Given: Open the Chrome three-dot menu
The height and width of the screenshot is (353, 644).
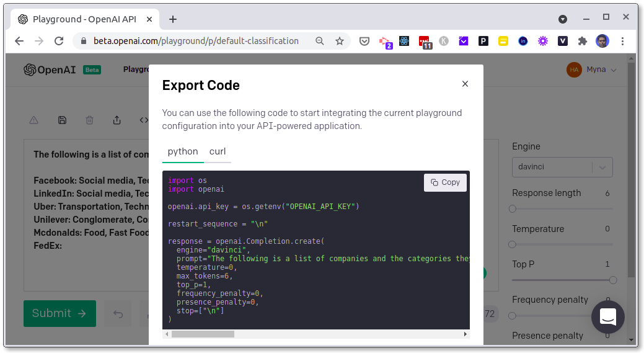Looking at the screenshot, I should click(623, 41).
